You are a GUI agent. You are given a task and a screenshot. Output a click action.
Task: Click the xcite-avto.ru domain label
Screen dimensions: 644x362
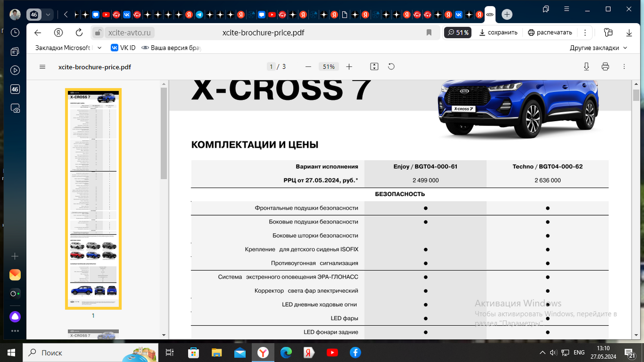click(x=129, y=33)
